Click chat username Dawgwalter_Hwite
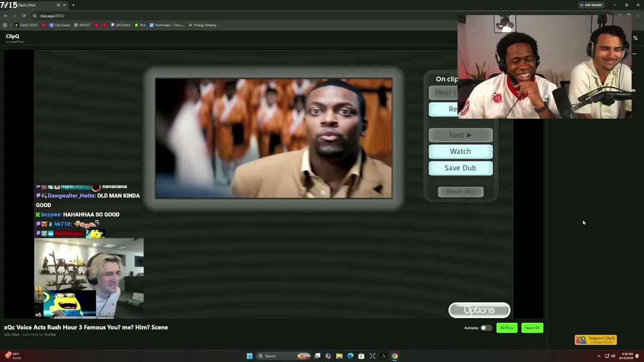 [71, 196]
